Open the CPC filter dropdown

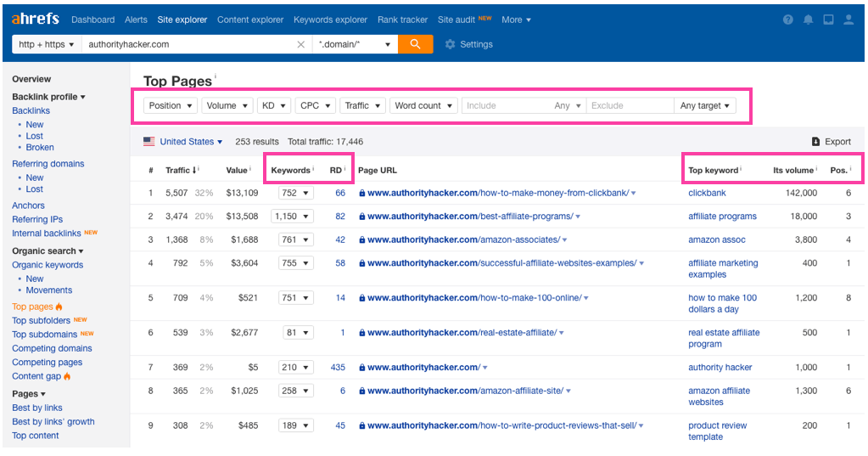[x=316, y=105]
